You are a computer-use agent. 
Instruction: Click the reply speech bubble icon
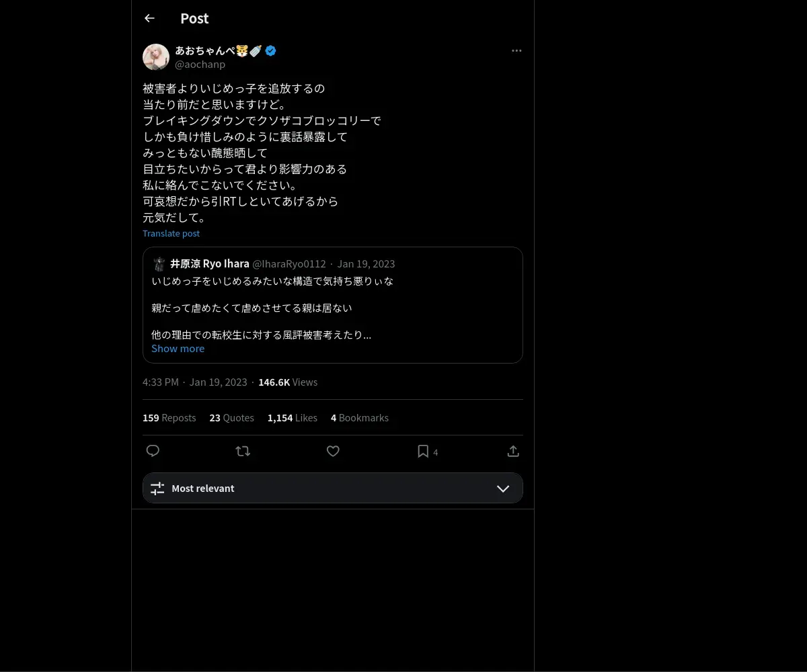[x=153, y=451]
